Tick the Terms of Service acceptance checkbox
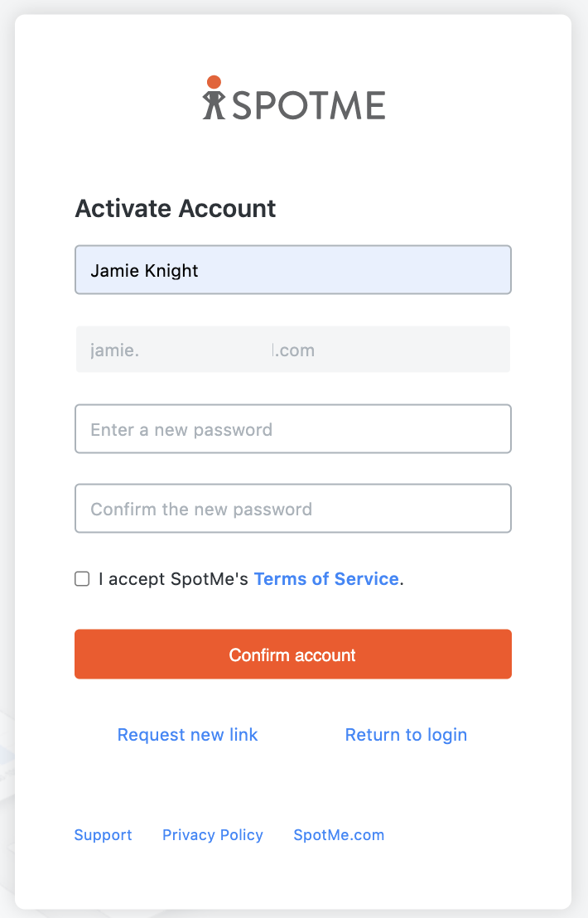 point(82,579)
